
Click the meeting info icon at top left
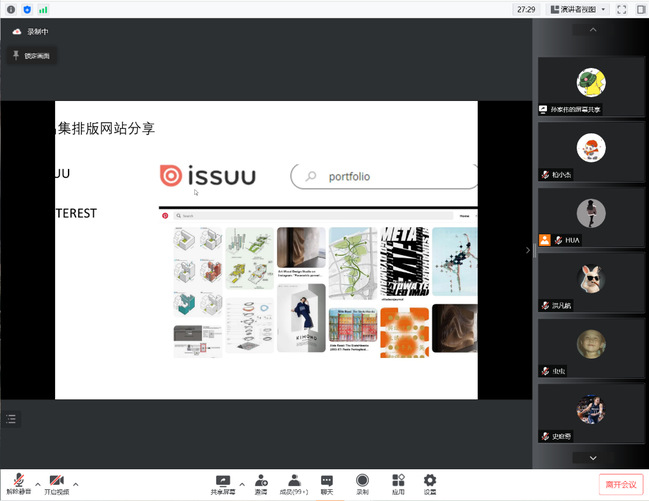(9, 9)
